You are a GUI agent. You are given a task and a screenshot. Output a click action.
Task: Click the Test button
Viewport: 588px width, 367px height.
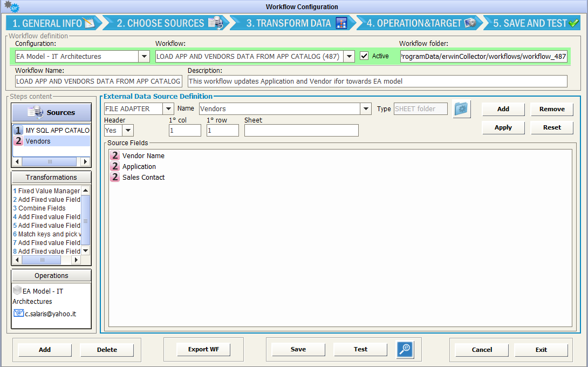360,349
